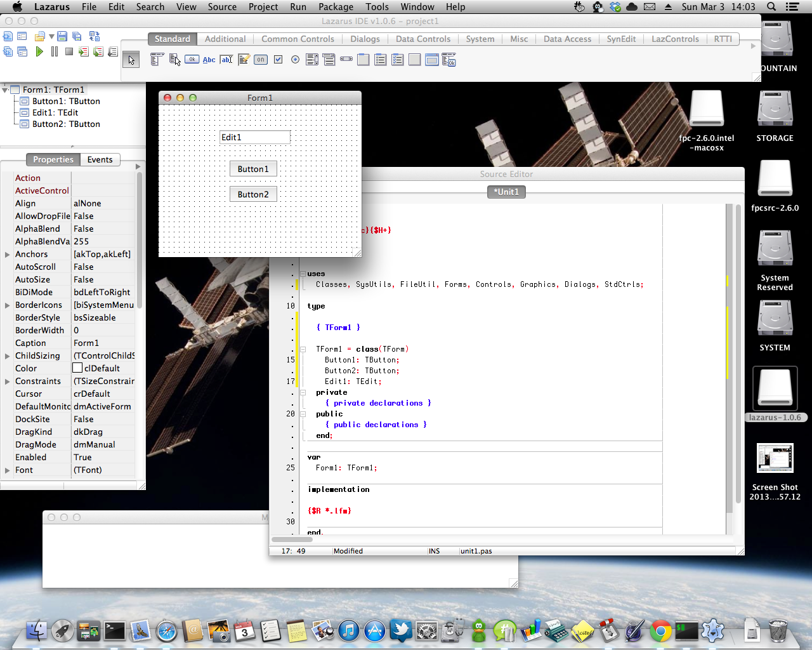812x650 pixels.
Task: Select the TPopupMenu component icon
Action: (174, 60)
